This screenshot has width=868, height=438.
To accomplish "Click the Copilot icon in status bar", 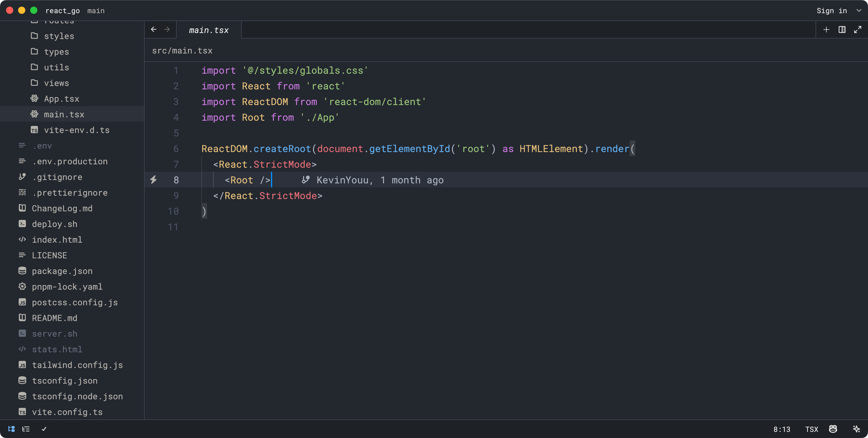I will (833, 429).
